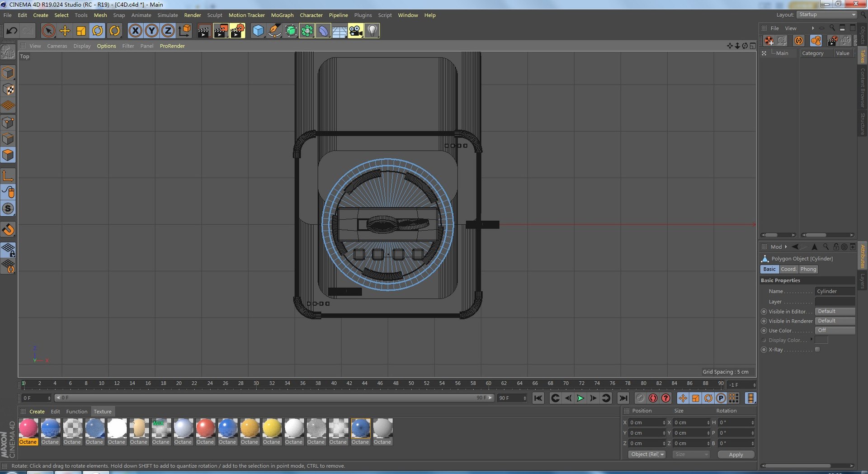The image size is (868, 474).
Task: Select the Move tool in top toolbar
Action: [x=65, y=31]
